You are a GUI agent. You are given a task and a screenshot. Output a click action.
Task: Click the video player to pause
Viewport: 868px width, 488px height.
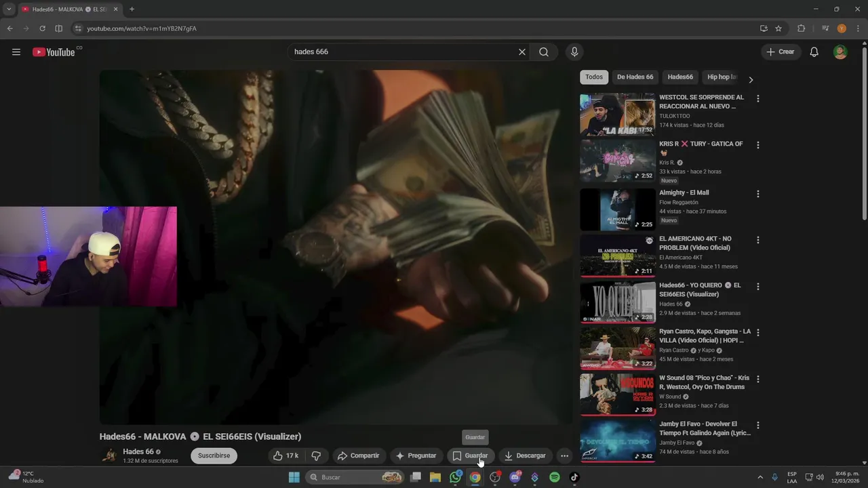[336, 247]
